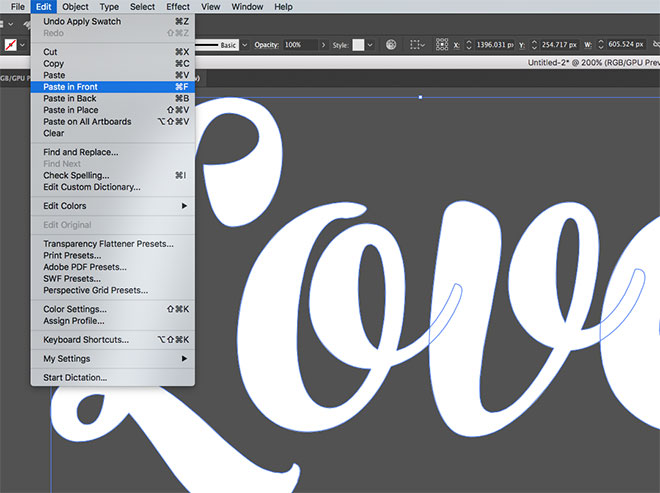Viewport: 660px width, 493px height.
Task: Toggle constrain width and height proportions link
Action: point(655,45)
